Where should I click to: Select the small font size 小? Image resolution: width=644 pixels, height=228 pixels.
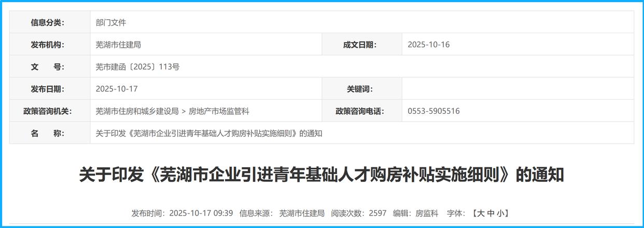[500, 213]
